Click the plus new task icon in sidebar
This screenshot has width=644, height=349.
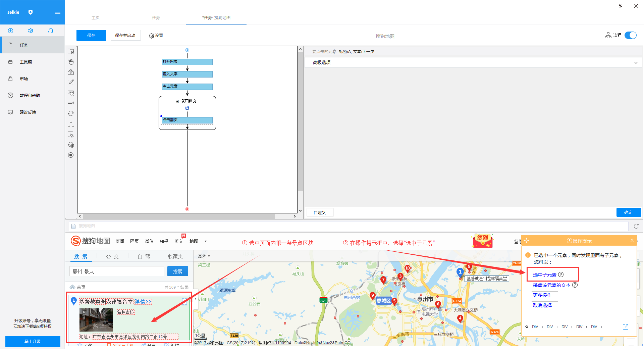(10, 31)
